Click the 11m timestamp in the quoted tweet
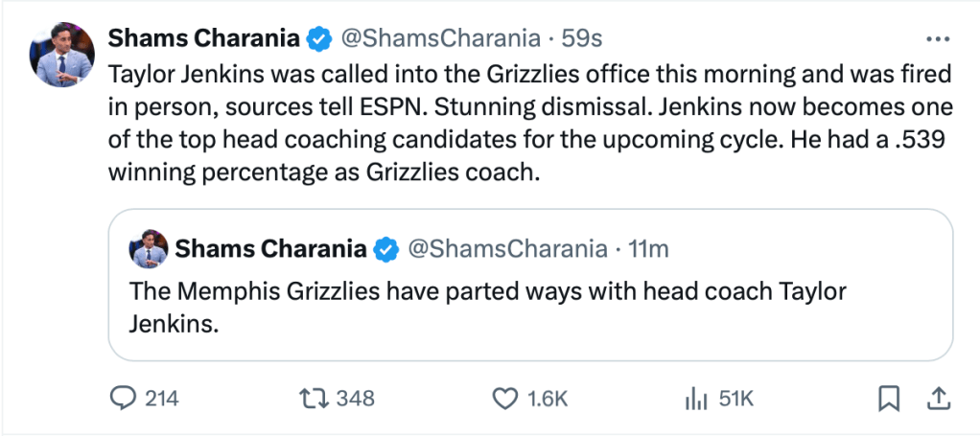This screenshot has height=436, width=980. coord(647,250)
